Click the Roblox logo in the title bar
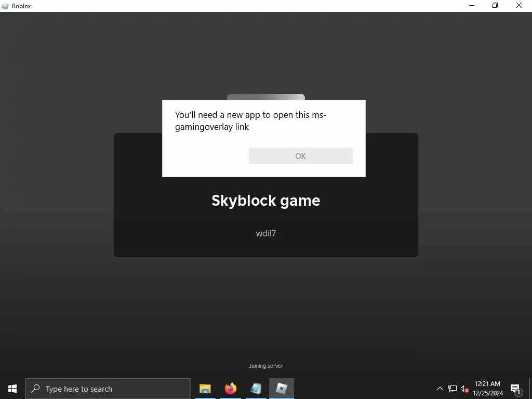This screenshot has height=399, width=532. tap(5, 6)
